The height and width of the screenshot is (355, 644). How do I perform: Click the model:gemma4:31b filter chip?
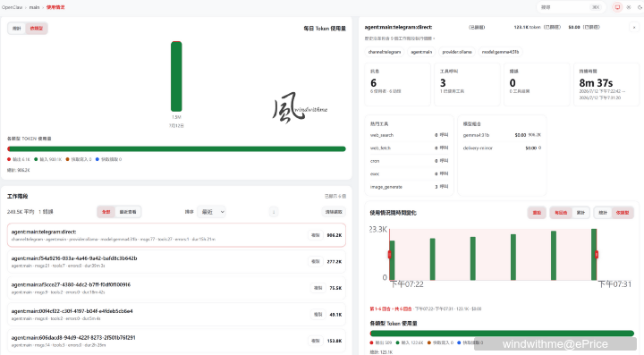(x=500, y=52)
